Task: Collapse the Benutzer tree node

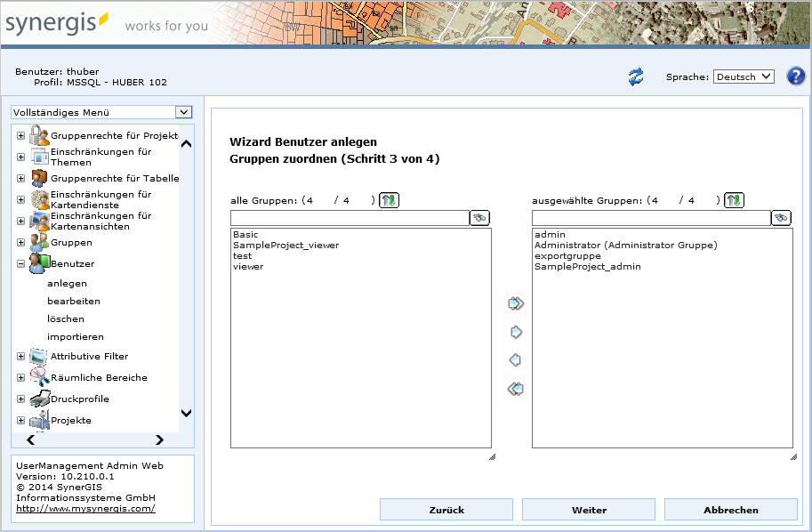Action: tap(20, 264)
